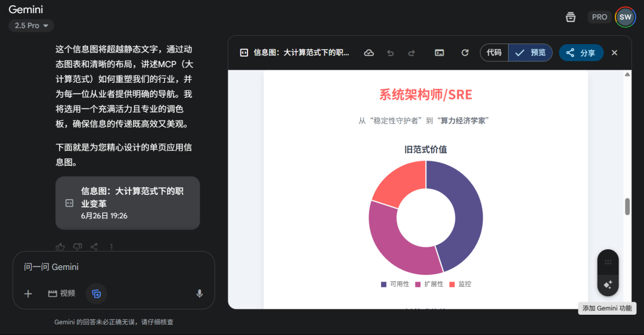Open the 2.5 Pro model dropdown
644x335 pixels.
(31, 26)
